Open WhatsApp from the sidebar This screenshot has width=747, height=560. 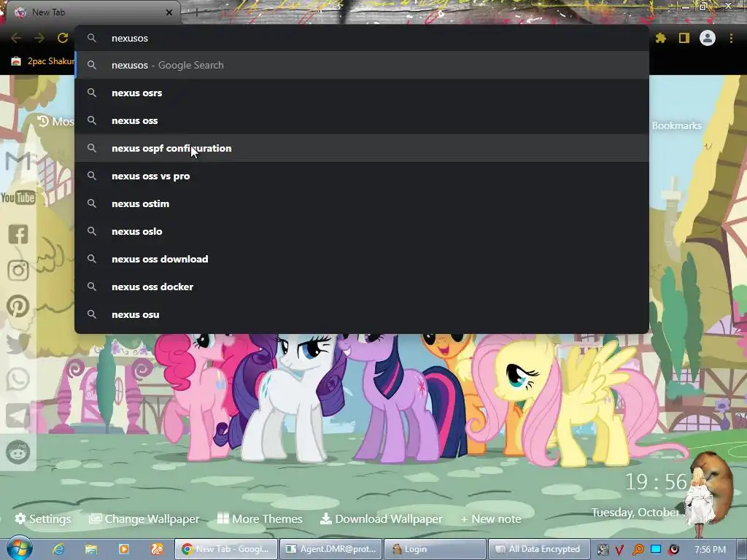(x=18, y=379)
